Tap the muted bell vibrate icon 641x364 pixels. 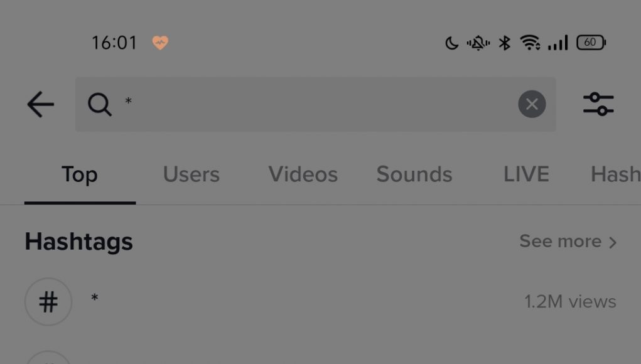pos(478,43)
